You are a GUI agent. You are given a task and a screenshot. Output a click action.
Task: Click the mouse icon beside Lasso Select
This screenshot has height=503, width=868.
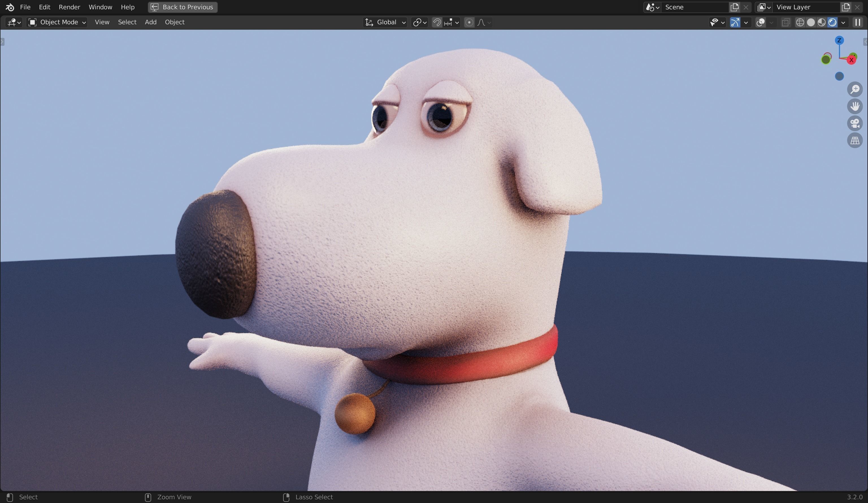point(286,497)
